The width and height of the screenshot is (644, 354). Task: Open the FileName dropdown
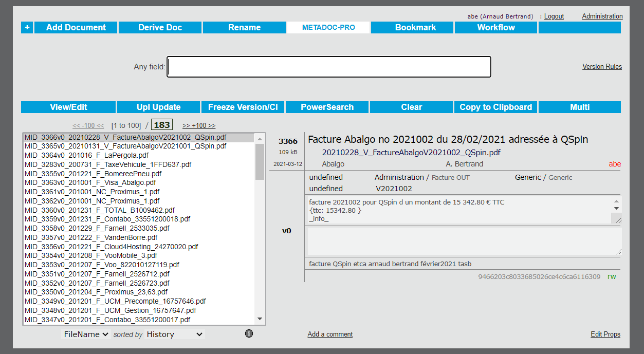pyautogui.click(x=86, y=334)
